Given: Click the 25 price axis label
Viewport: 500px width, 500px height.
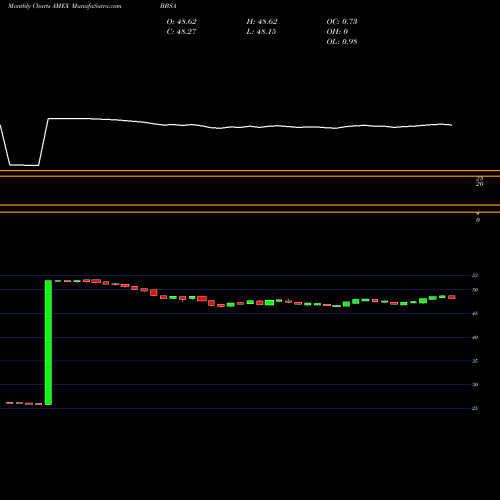Looking at the screenshot, I should coord(475,408).
